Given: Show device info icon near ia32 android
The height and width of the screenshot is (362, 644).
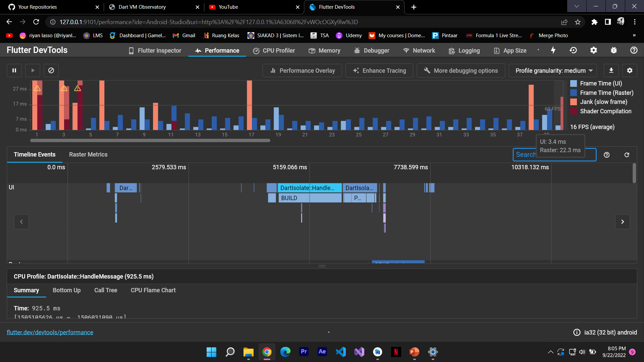Looking at the screenshot, I should 577,332.
